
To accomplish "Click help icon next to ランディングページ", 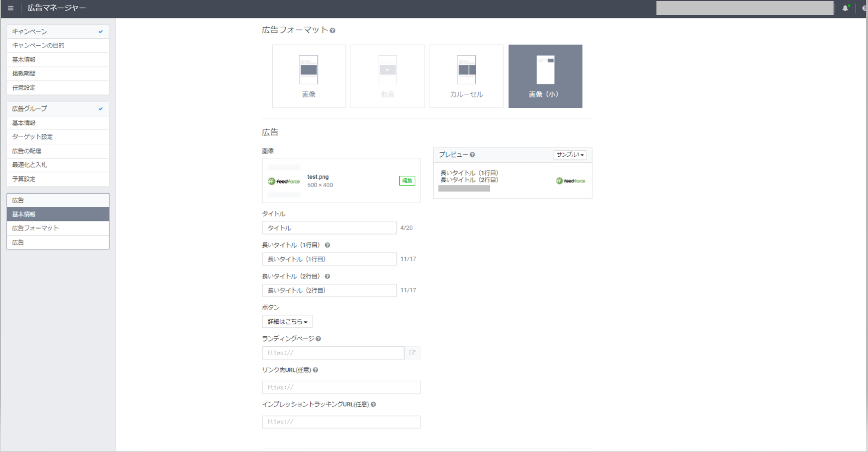I will (318, 339).
